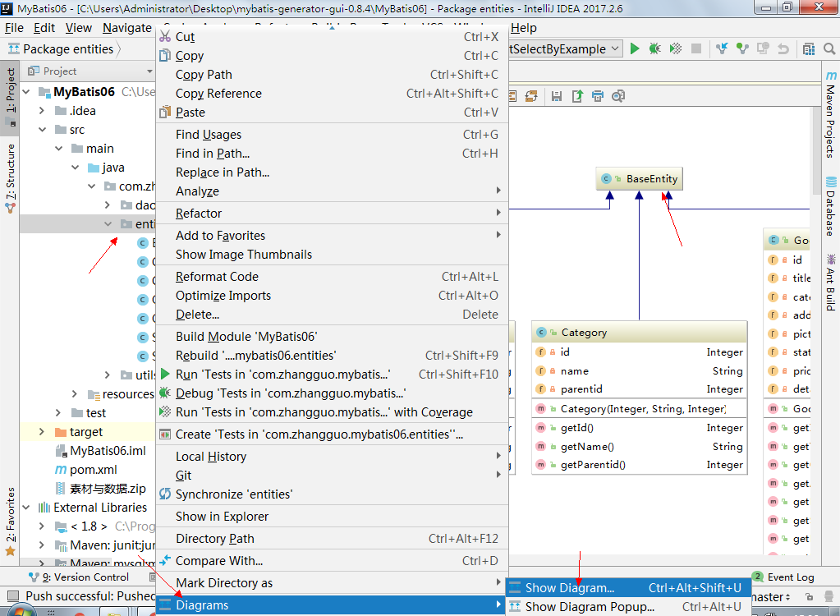Image resolution: width=840 pixels, height=616 pixels.
Task: Update project from VCS with blue arrow icon
Action: coord(722,48)
